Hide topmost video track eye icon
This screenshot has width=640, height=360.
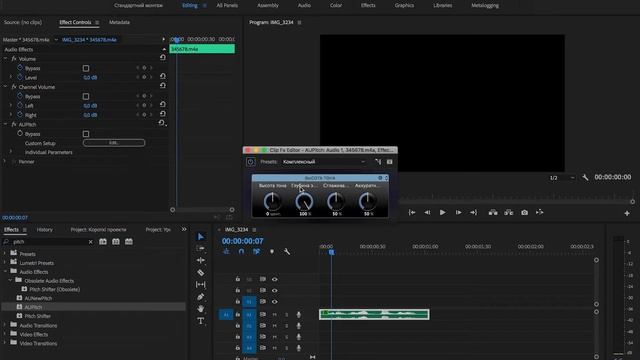tap(275, 280)
